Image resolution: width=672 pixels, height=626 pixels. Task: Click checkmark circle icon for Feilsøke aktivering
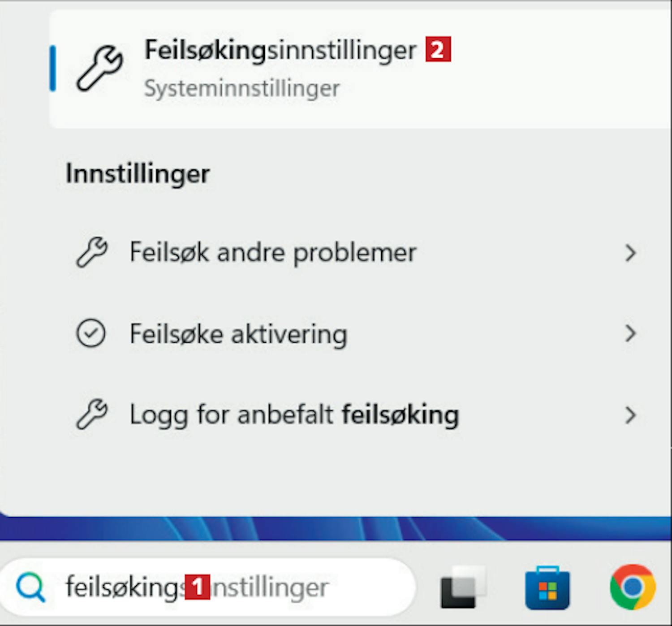(x=91, y=334)
